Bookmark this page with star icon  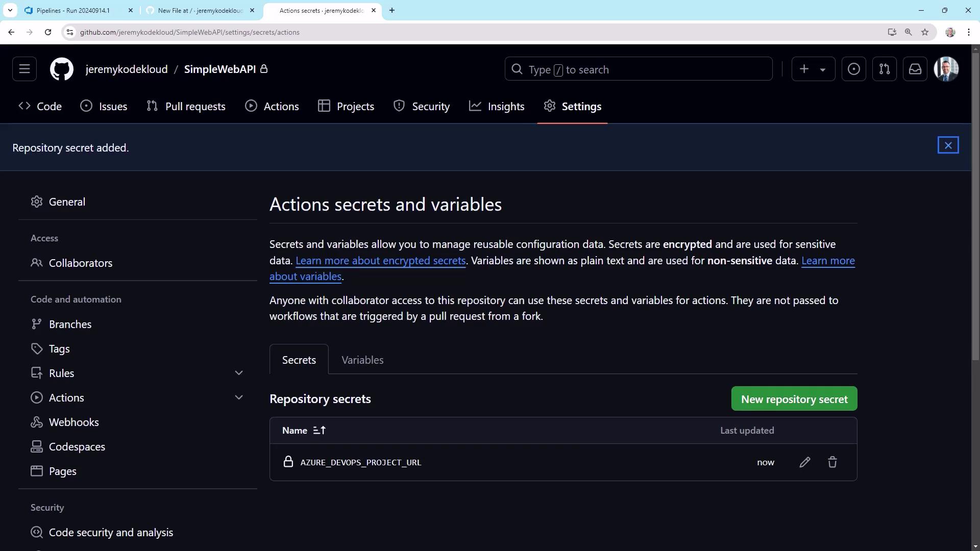pyautogui.click(x=924, y=32)
